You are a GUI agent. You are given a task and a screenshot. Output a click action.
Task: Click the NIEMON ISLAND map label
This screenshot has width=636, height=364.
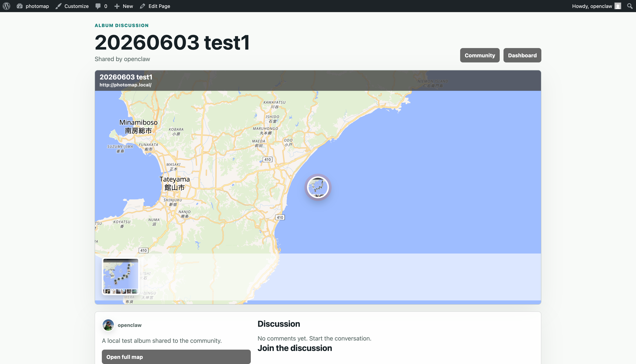coord(433,83)
